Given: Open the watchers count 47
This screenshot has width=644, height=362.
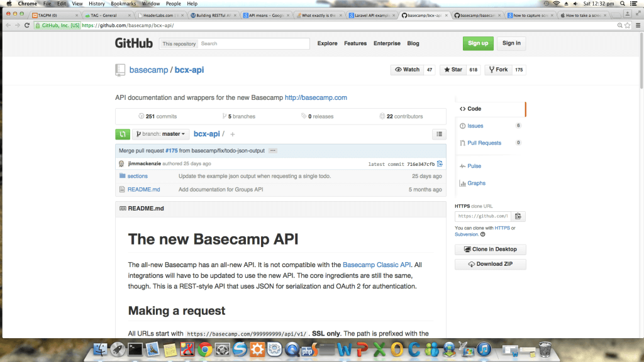Looking at the screenshot, I should [x=430, y=70].
